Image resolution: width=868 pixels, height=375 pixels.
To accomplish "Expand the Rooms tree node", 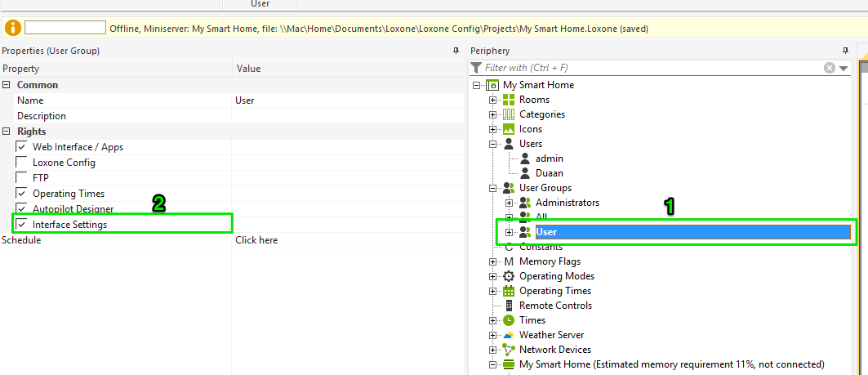I will pyautogui.click(x=492, y=100).
